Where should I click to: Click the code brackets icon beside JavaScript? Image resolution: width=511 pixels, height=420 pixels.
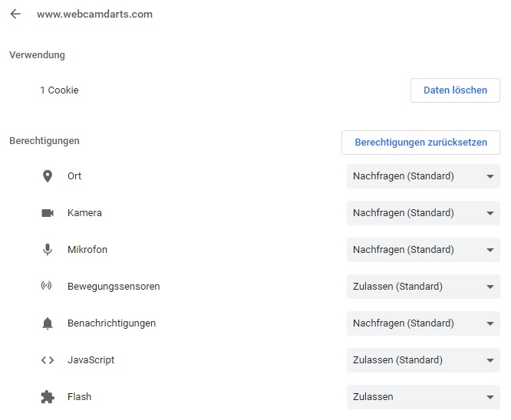(48, 360)
